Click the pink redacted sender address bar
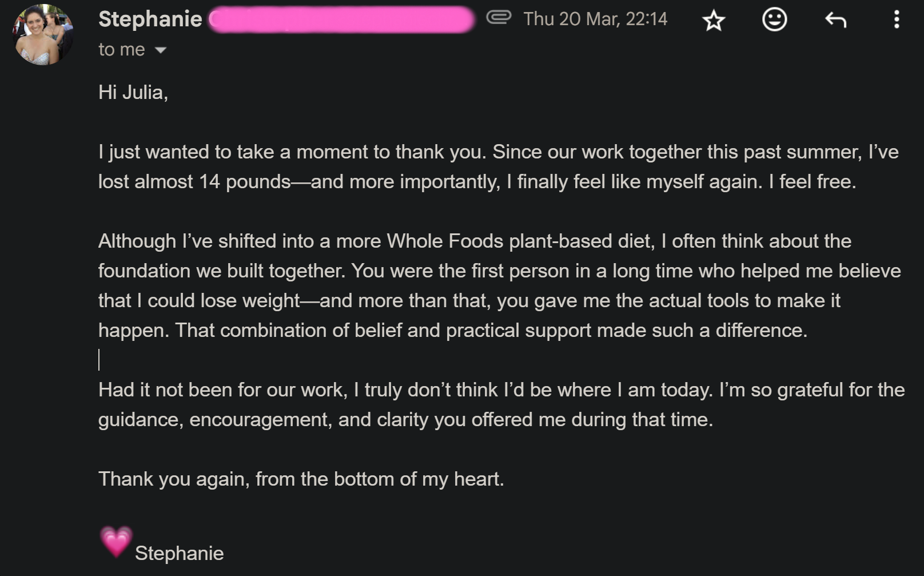The image size is (924, 576). (341, 19)
